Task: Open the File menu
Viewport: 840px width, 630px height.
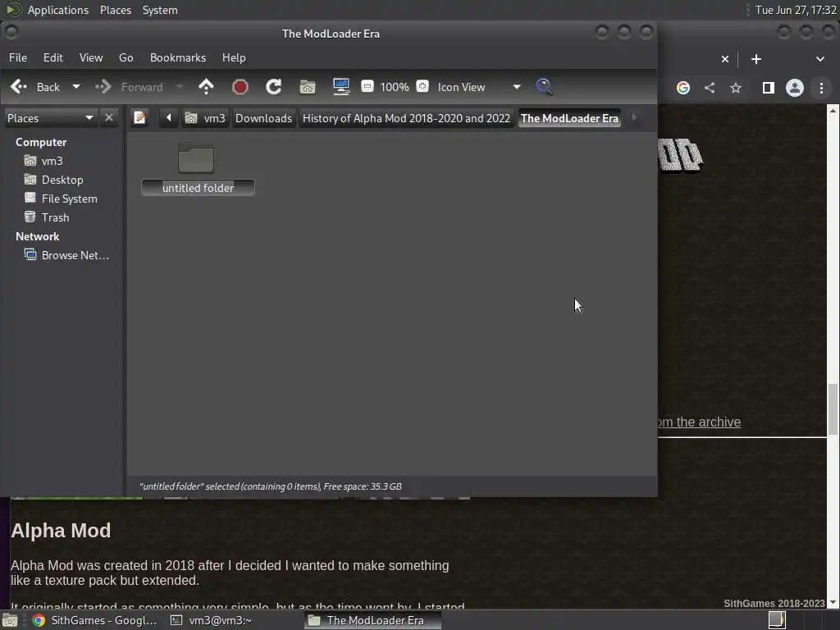Action: tap(18, 57)
